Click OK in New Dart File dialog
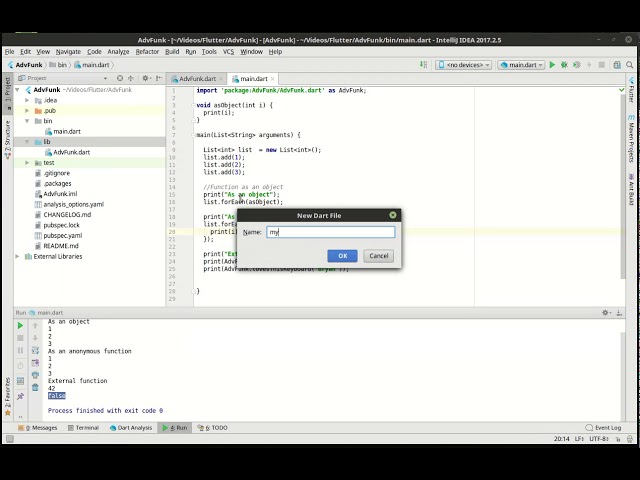640x480 pixels. coord(342,256)
